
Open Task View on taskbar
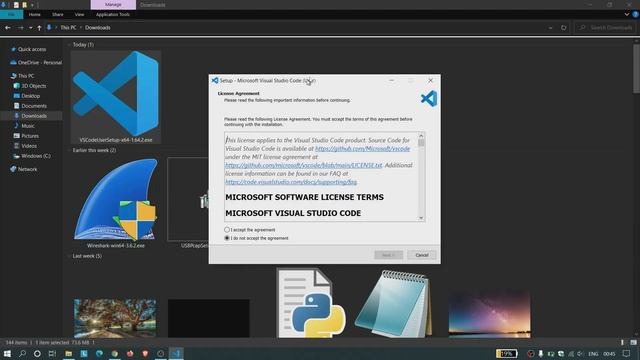click(52, 353)
